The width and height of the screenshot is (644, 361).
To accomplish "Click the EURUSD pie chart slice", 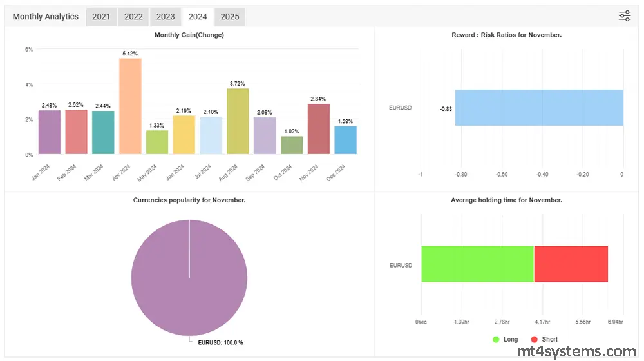I will tap(189, 277).
